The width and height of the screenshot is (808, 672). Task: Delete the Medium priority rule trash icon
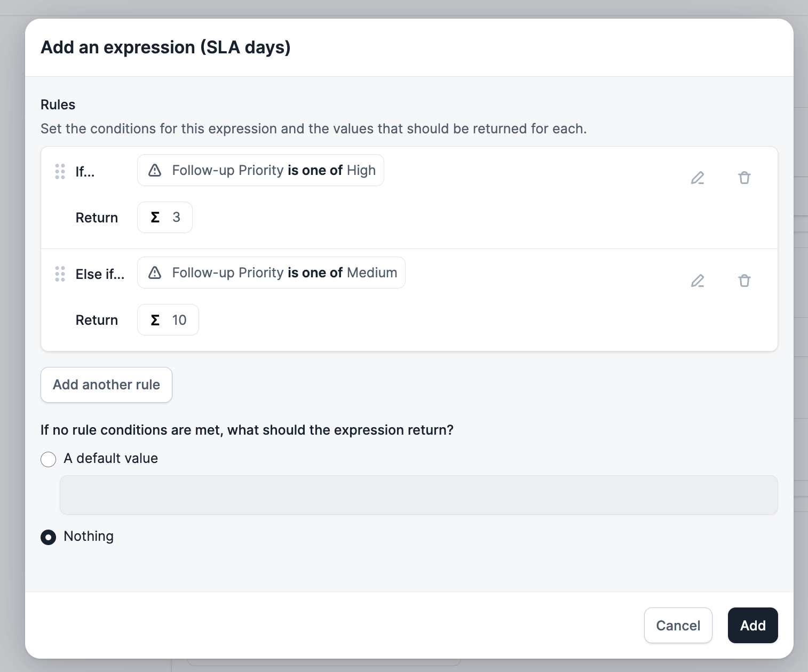pyautogui.click(x=744, y=281)
